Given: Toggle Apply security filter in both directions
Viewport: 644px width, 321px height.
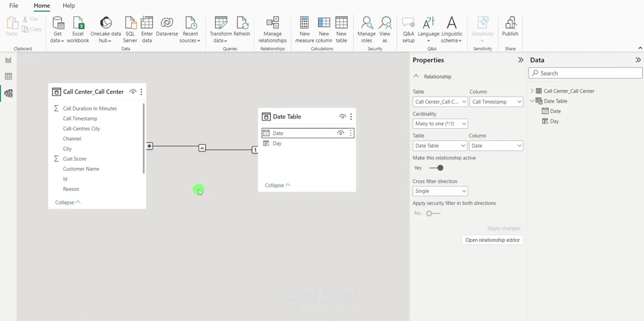Looking at the screenshot, I should (x=433, y=213).
